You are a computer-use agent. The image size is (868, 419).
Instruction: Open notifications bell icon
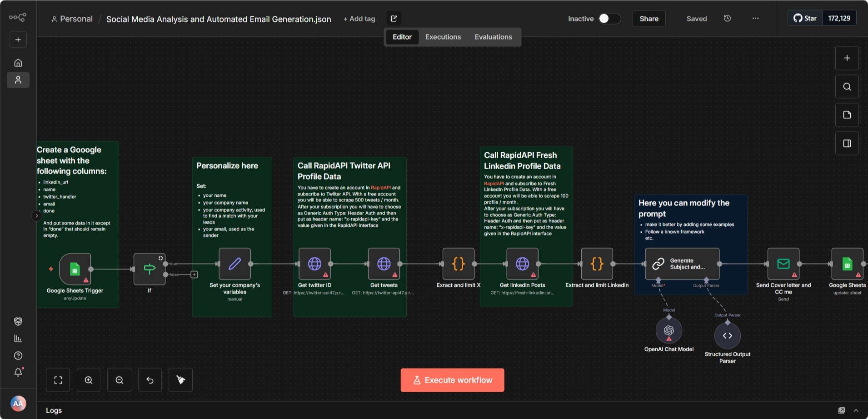tap(18, 372)
